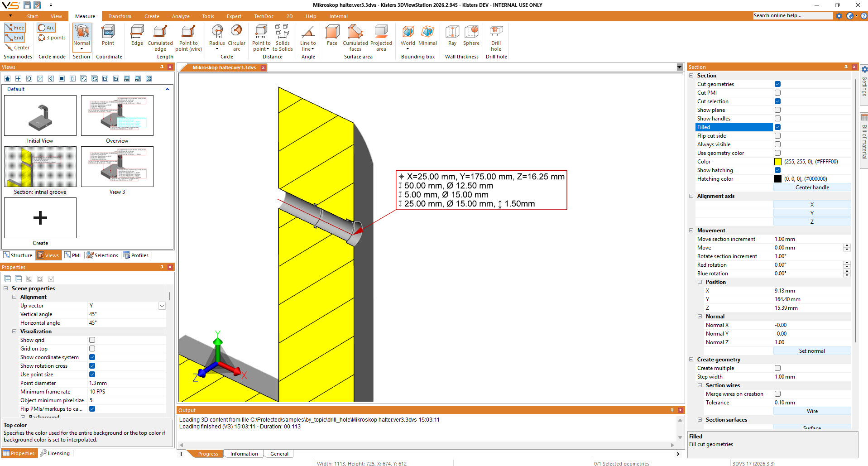Screen dimensions: 868x466
Task: Open the Licensing tab link
Action: 55,453
